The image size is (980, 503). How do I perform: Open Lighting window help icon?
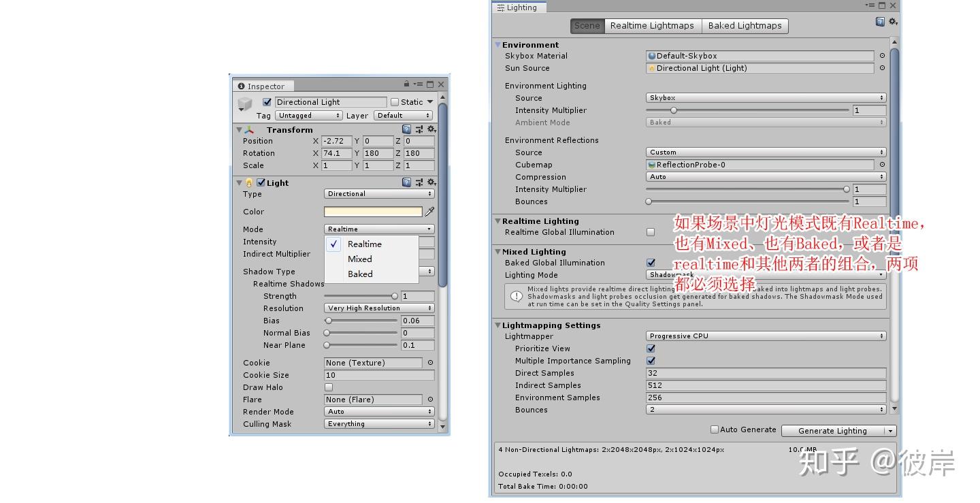pyautogui.click(x=880, y=22)
